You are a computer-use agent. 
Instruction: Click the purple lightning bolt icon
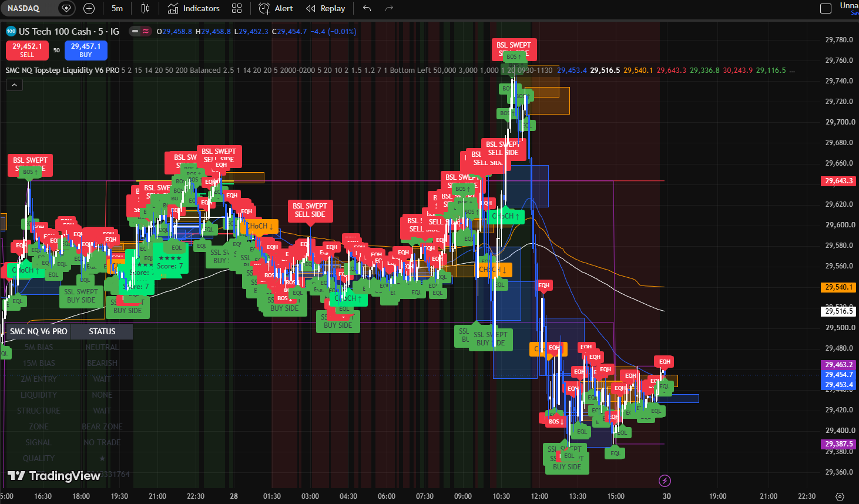[665, 481]
